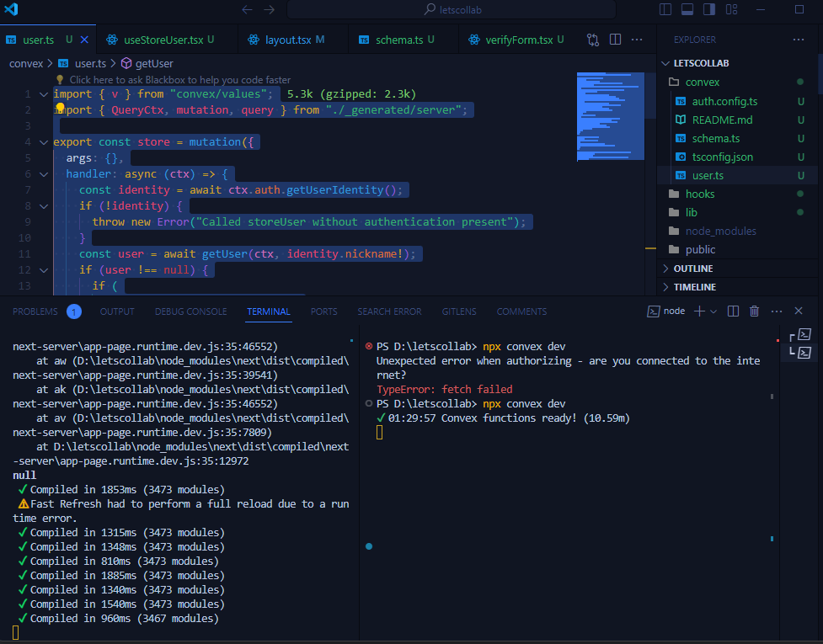823x644 pixels.
Task: Open terminal panel more actions
Action: [777, 311]
